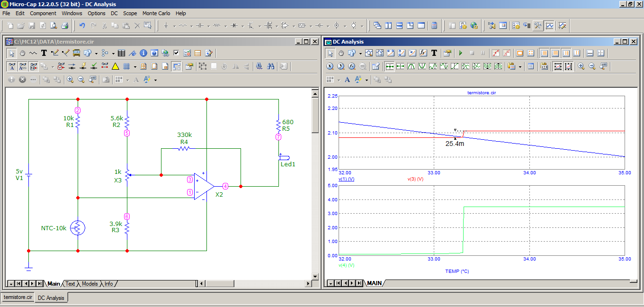Click the blue Info icon in schematic toolbar

click(x=143, y=53)
